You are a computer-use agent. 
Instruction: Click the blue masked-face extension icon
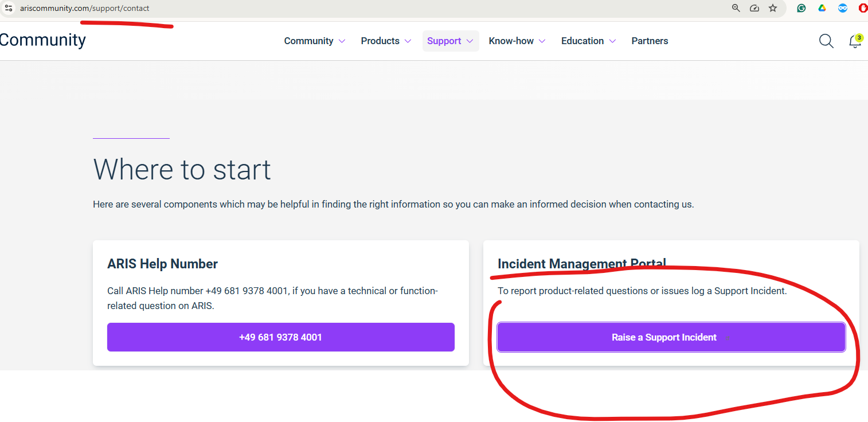point(843,8)
